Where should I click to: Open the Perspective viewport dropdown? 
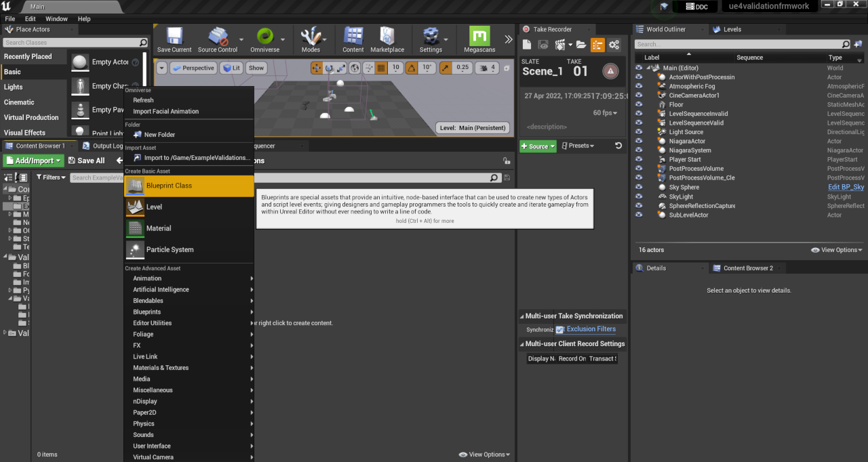193,68
